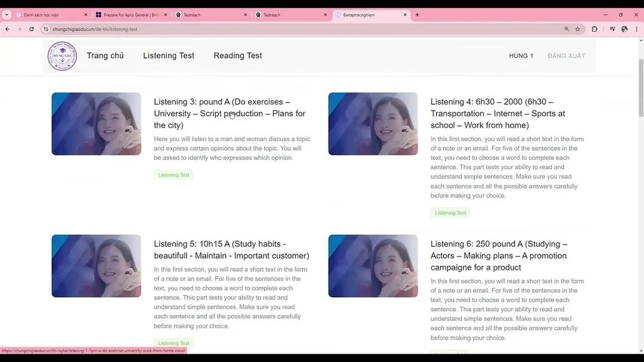Click the Listening 5 card thumbnail image
The width and height of the screenshot is (644, 362).
pyautogui.click(x=97, y=266)
